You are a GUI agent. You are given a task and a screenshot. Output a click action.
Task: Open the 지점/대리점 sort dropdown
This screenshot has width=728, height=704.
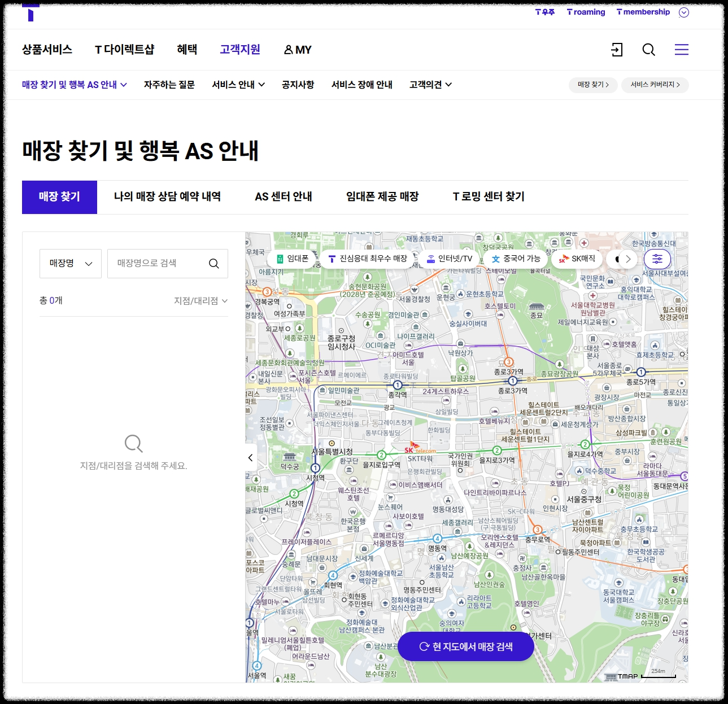(x=200, y=301)
